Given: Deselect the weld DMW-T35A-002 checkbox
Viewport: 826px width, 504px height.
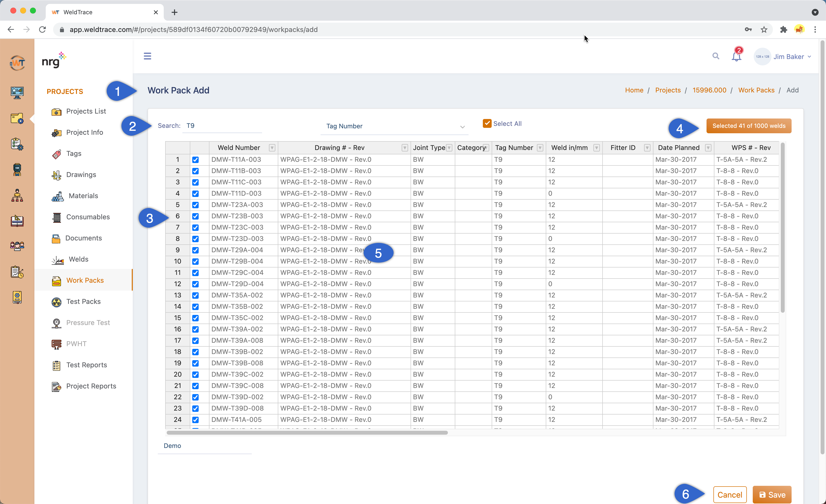Looking at the screenshot, I should pos(195,296).
